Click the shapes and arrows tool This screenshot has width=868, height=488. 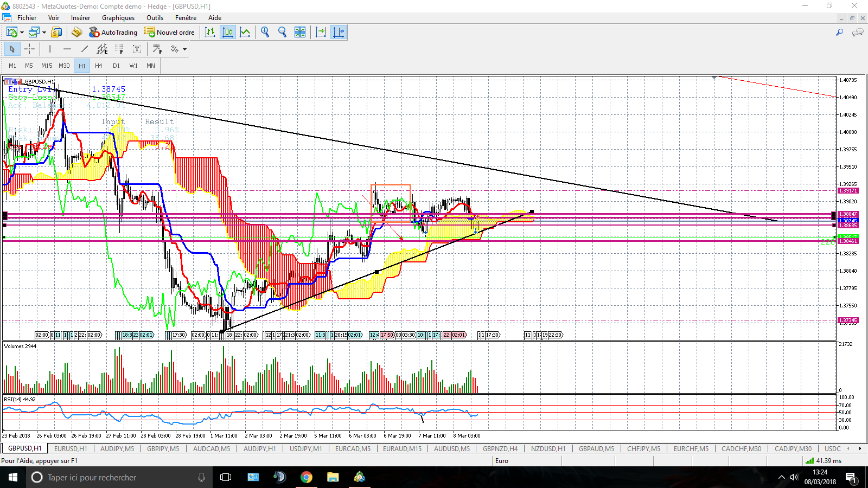tap(175, 49)
